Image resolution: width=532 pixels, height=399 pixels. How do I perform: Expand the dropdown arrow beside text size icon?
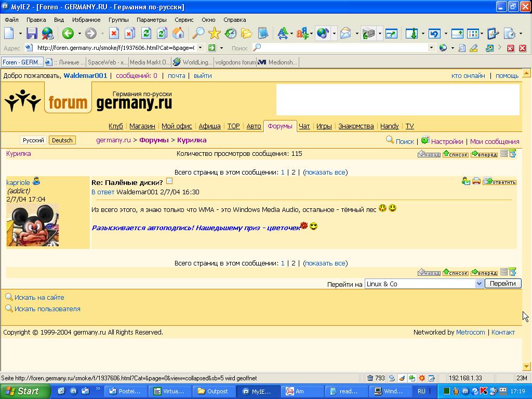[291, 34]
